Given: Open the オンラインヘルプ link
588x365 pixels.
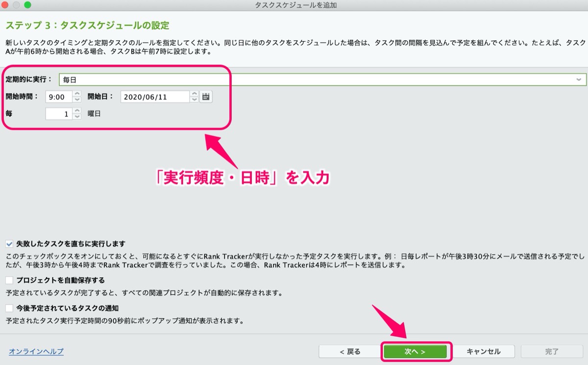Looking at the screenshot, I should (x=36, y=351).
